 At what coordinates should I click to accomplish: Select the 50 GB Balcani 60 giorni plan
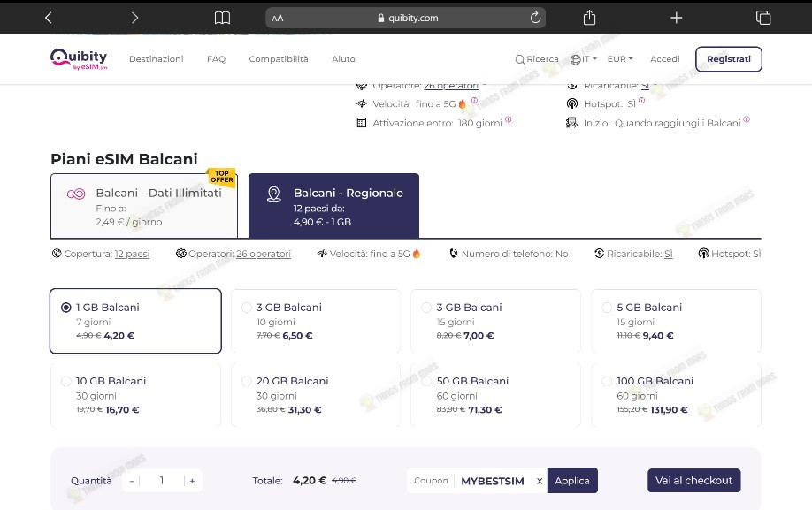pyautogui.click(x=495, y=395)
